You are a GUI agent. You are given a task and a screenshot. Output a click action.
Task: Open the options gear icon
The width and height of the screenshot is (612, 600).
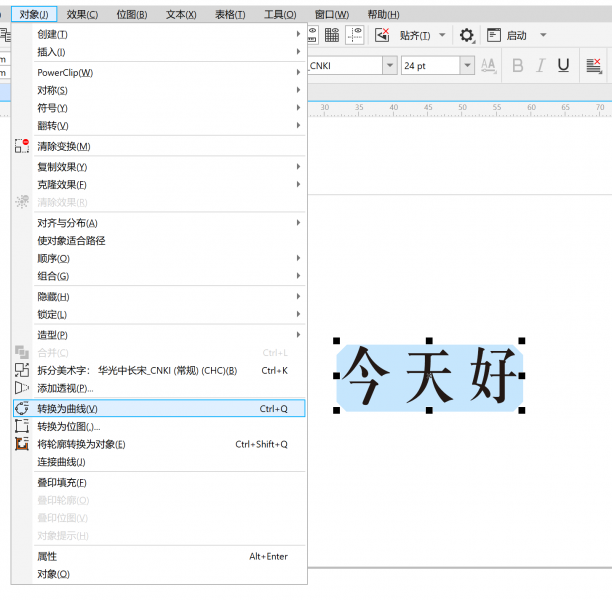[467, 36]
